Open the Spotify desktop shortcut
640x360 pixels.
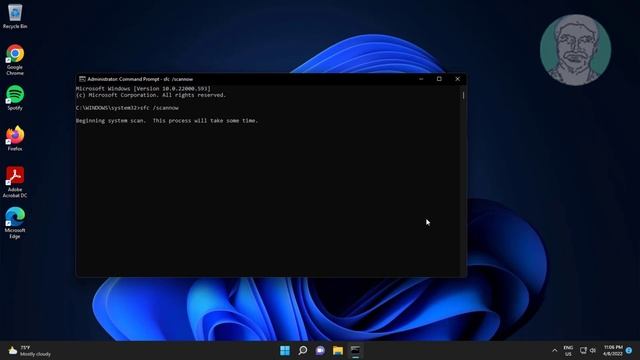click(15, 98)
